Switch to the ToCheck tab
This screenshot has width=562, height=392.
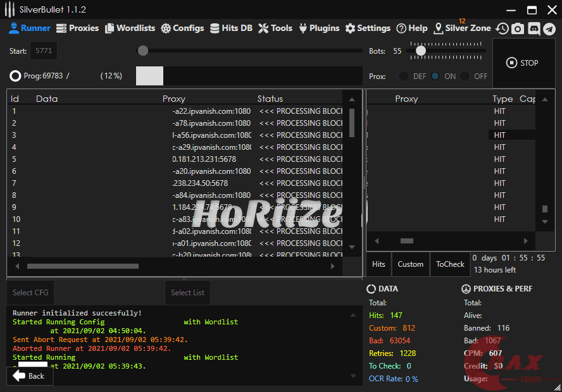pos(450,264)
